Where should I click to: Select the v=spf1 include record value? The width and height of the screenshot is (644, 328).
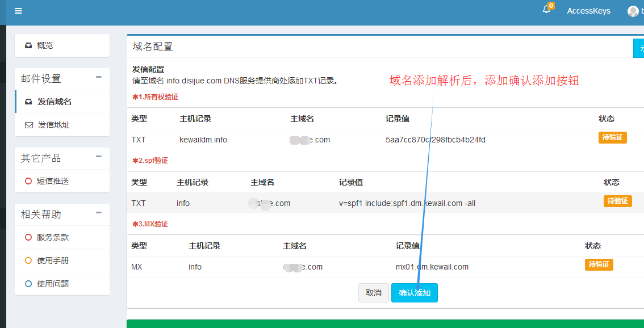pos(407,203)
